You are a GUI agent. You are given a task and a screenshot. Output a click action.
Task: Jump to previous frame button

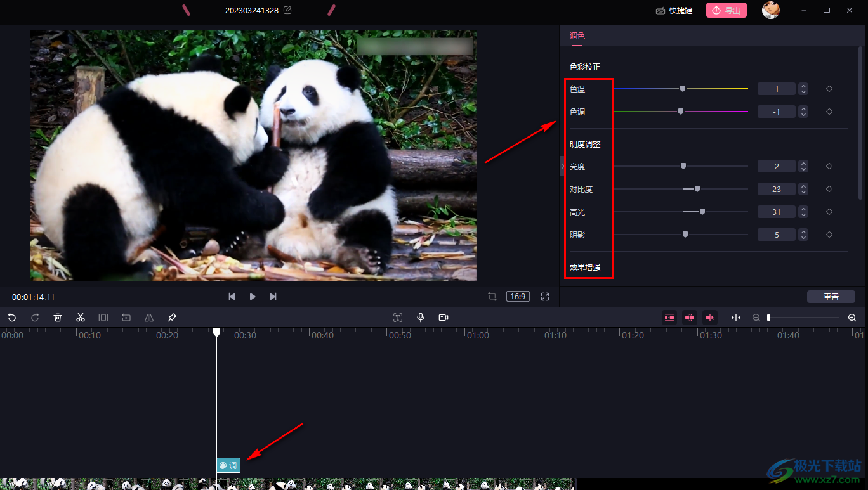[232, 297]
